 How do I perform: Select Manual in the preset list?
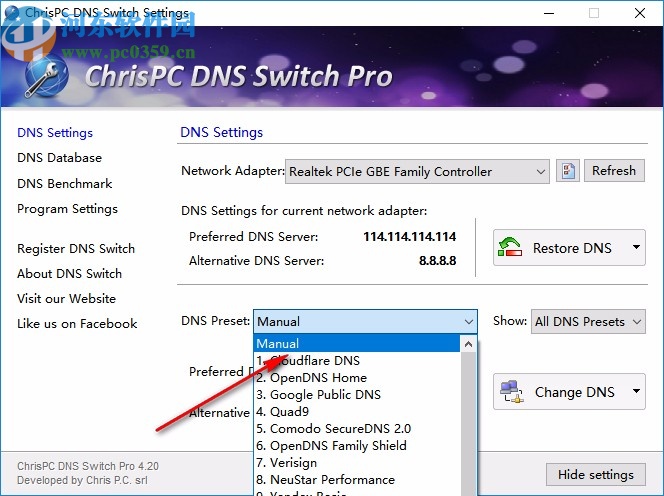pyautogui.click(x=357, y=344)
